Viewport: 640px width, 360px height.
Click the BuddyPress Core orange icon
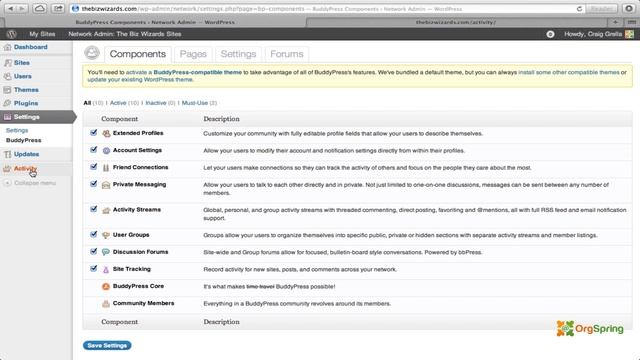tap(106, 287)
